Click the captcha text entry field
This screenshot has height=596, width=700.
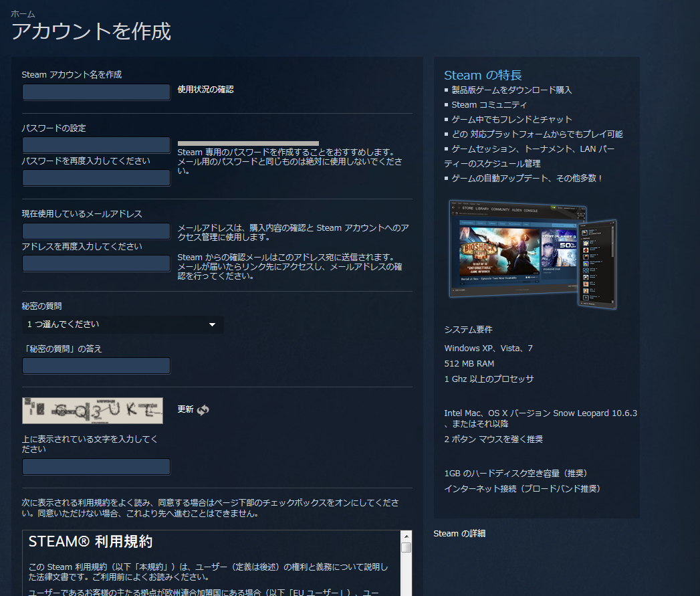click(96, 466)
